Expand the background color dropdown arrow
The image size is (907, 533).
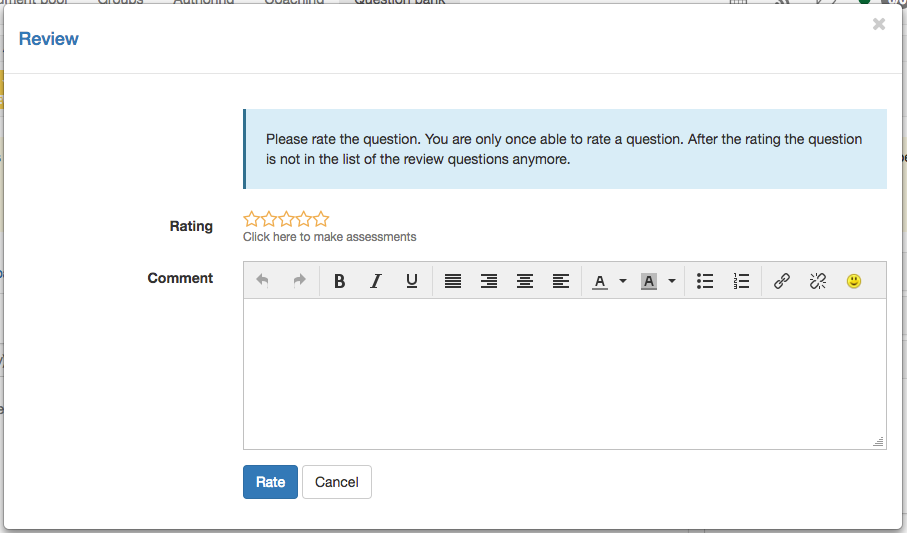672,282
